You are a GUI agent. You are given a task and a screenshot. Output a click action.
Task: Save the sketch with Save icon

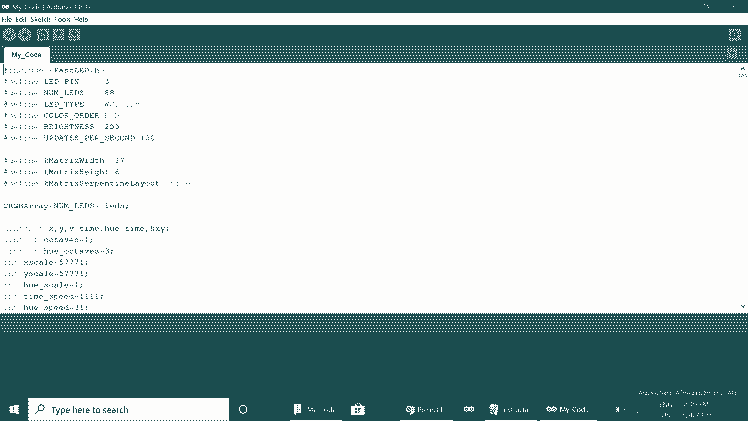74,35
